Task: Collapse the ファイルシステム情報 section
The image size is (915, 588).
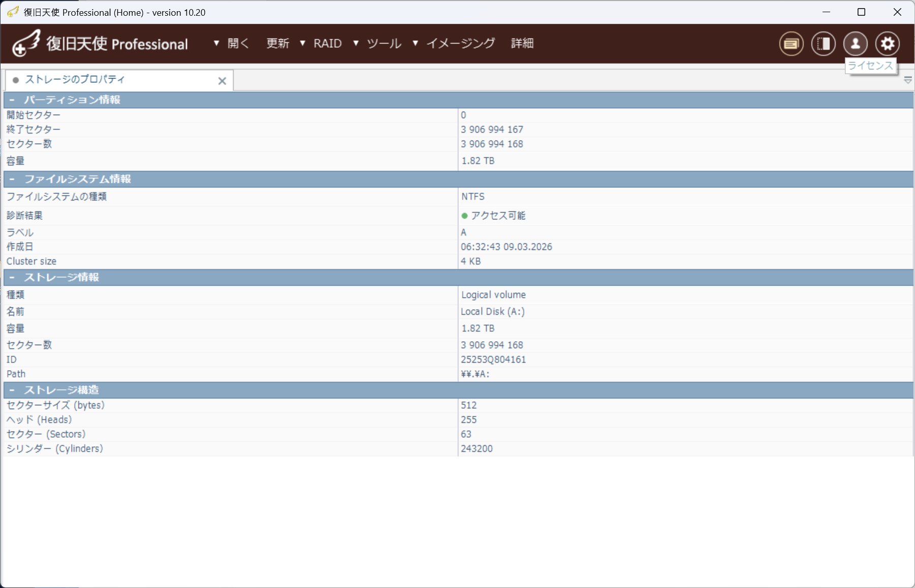Action: pos(12,179)
